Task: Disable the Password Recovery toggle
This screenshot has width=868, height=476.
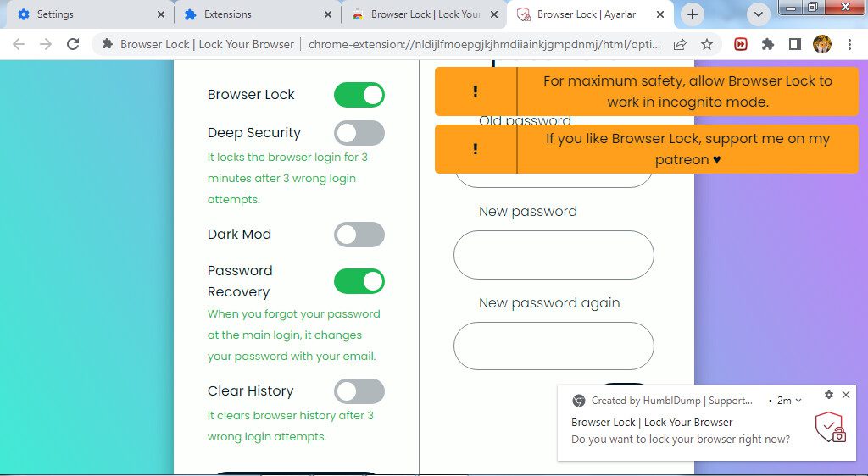Action: click(359, 281)
